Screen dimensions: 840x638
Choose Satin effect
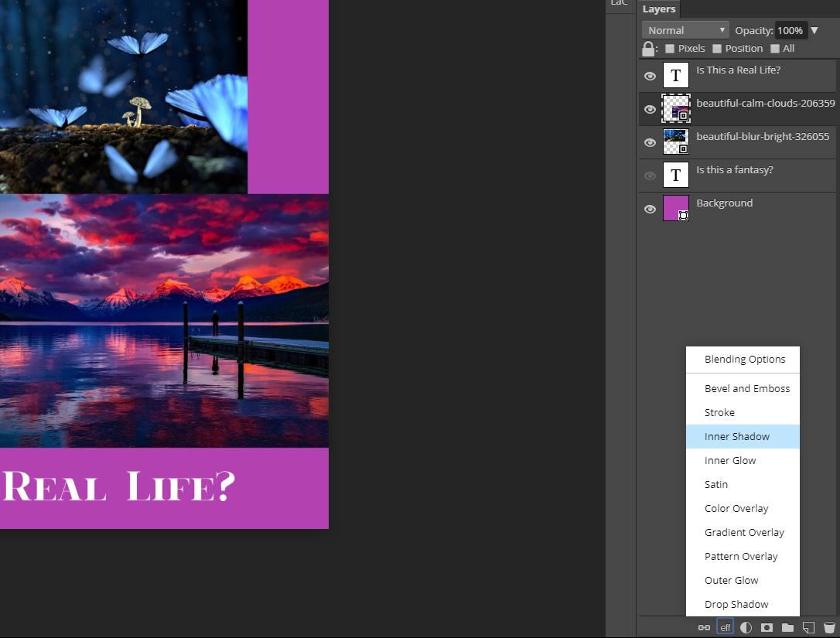coord(743,484)
